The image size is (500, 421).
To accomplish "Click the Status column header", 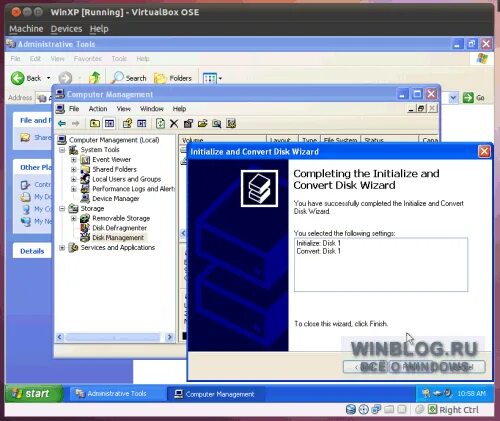I will point(389,140).
